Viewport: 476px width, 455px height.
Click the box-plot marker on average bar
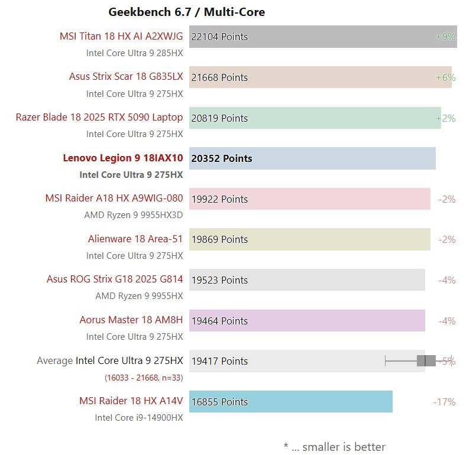(x=426, y=360)
